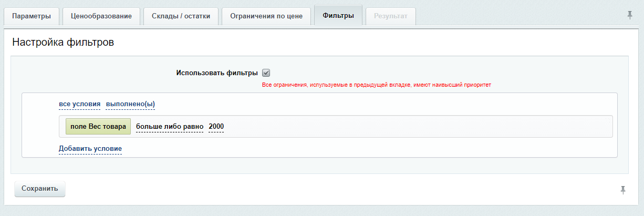Add a new condition via Добавить условие
644x216 pixels.
90,149
